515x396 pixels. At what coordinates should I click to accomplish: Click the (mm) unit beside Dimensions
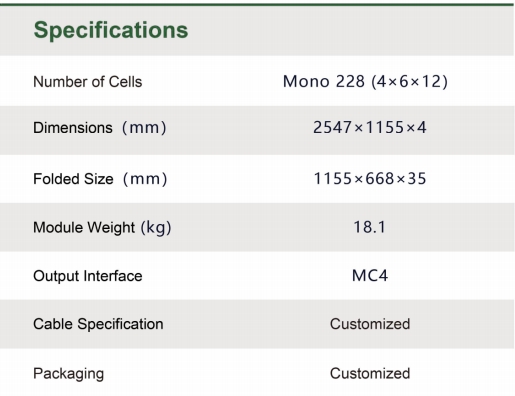144,128
